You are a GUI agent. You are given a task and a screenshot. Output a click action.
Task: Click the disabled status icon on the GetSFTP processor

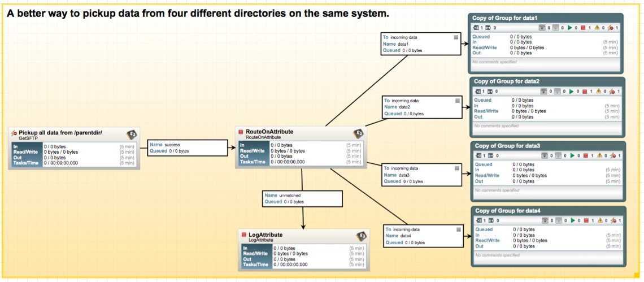coord(14,133)
